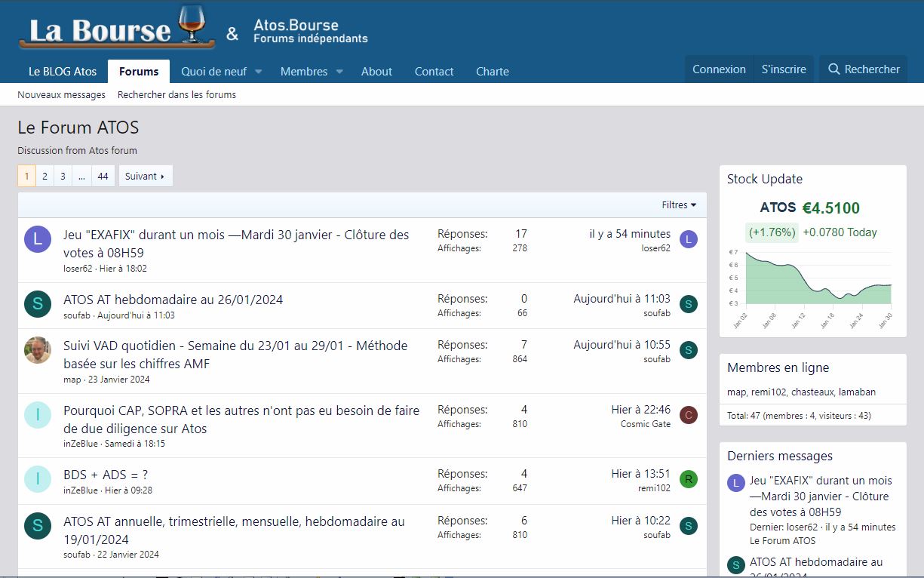924x578 pixels.
Task: Click the 'Hier à 22:46' last post time
Action: (x=641, y=410)
